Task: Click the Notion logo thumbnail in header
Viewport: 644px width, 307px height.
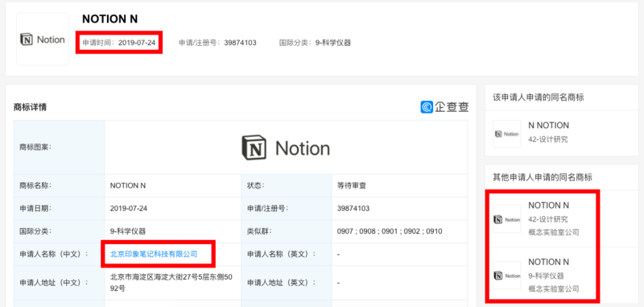Action: [x=43, y=39]
